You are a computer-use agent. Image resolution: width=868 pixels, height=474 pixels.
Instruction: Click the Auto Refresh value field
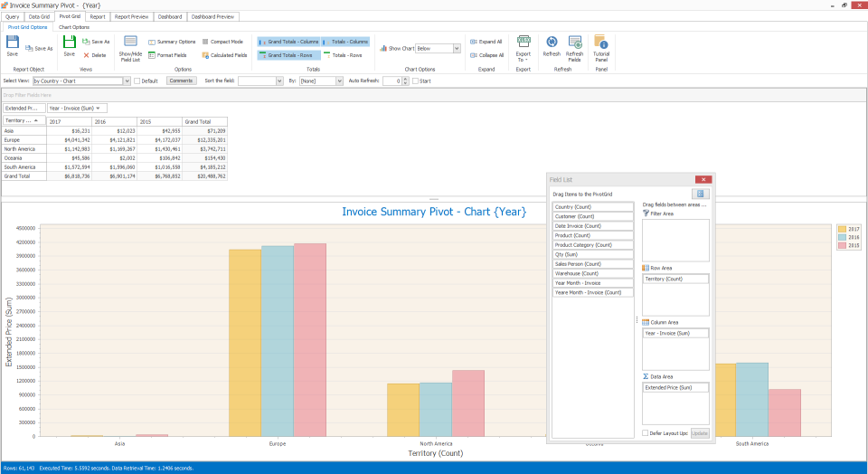(392, 81)
